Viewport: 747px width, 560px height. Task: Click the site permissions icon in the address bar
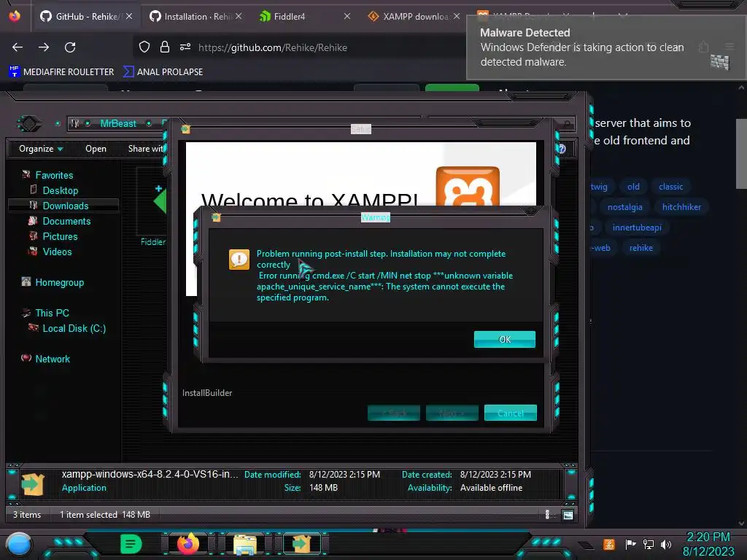[185, 47]
